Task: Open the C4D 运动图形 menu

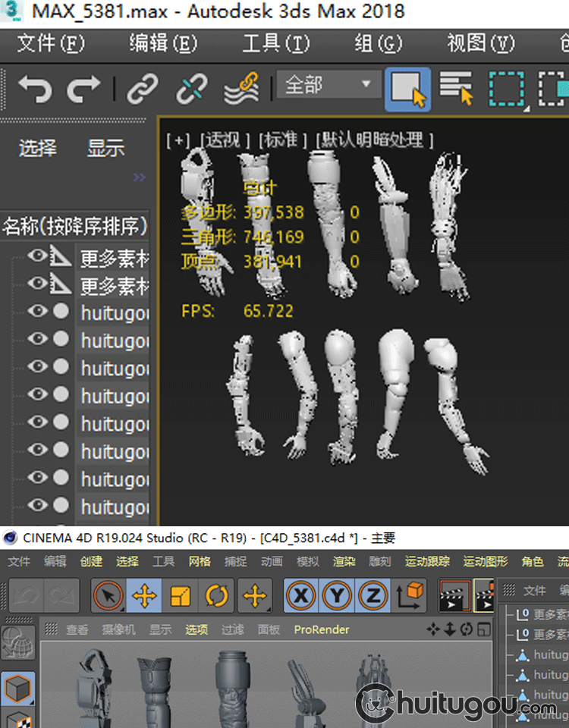Action: point(486,561)
